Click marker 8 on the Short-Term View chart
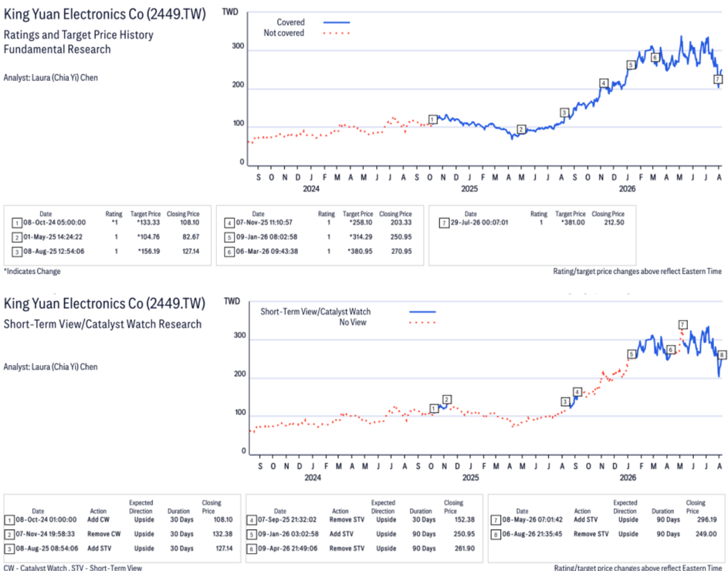The image size is (728, 571). click(x=722, y=355)
